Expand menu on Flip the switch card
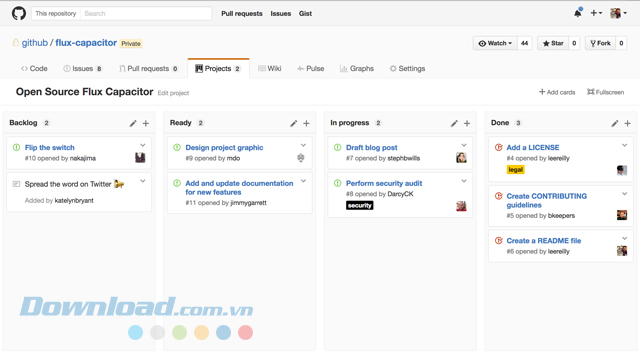 point(143,145)
